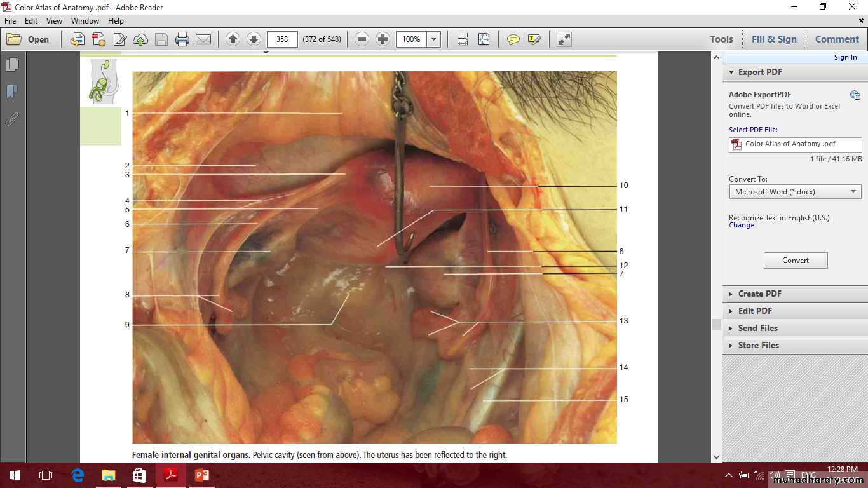
Task: Go to the previous page arrow
Action: click(233, 39)
